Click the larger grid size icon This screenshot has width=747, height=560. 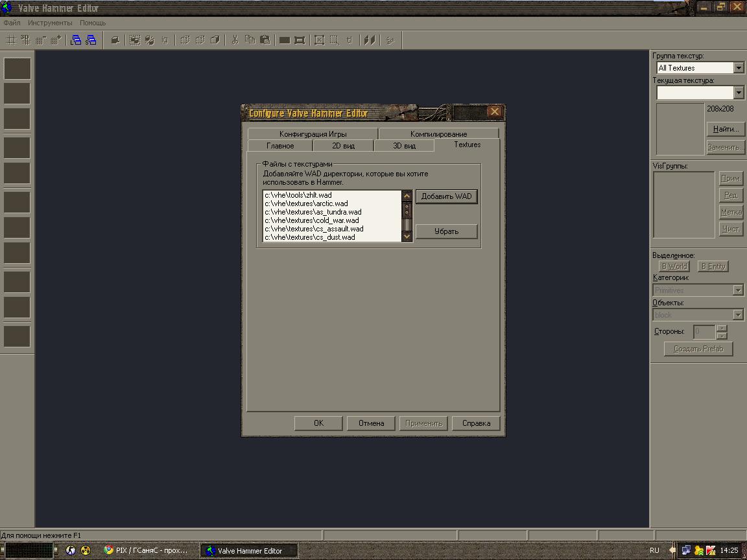click(56, 40)
